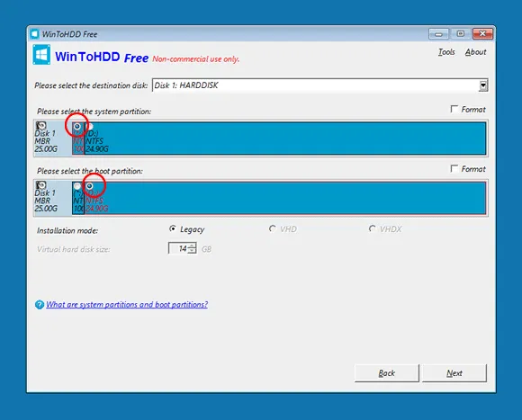This screenshot has height=420, width=522.
Task: Click the blue help question mark icon
Action: point(40,305)
